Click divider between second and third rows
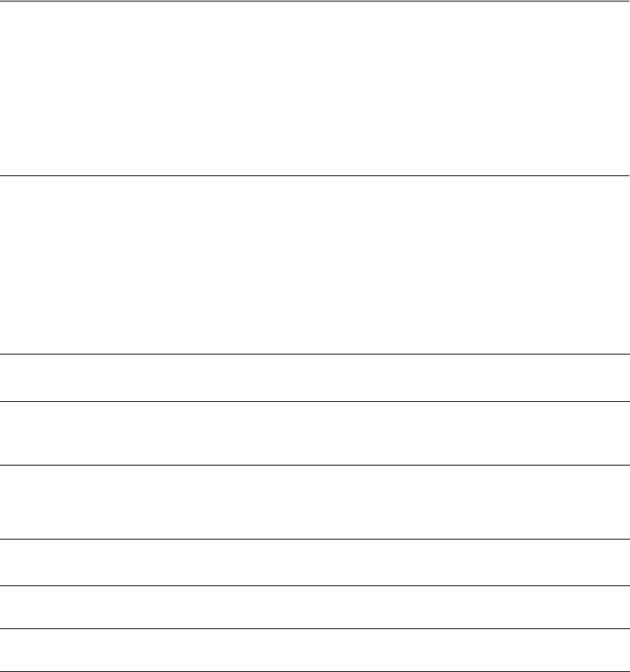This screenshot has height=672, width=630. click(x=315, y=354)
